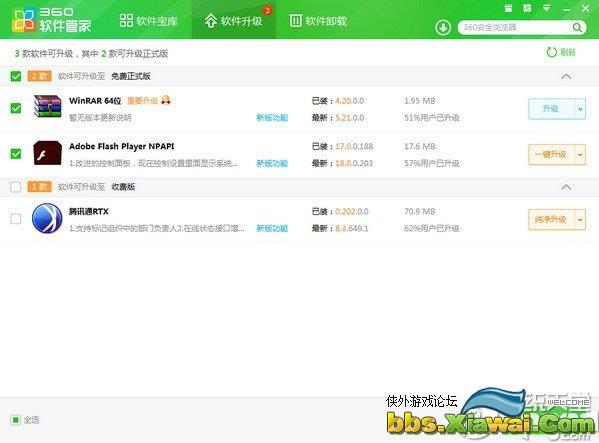Click the 51%用户已升级 text
The width and height of the screenshot is (599, 443).
pos(432,118)
